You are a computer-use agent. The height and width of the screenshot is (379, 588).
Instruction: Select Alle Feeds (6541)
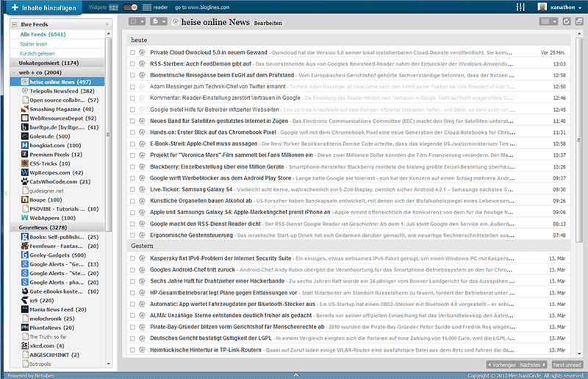tap(43, 34)
